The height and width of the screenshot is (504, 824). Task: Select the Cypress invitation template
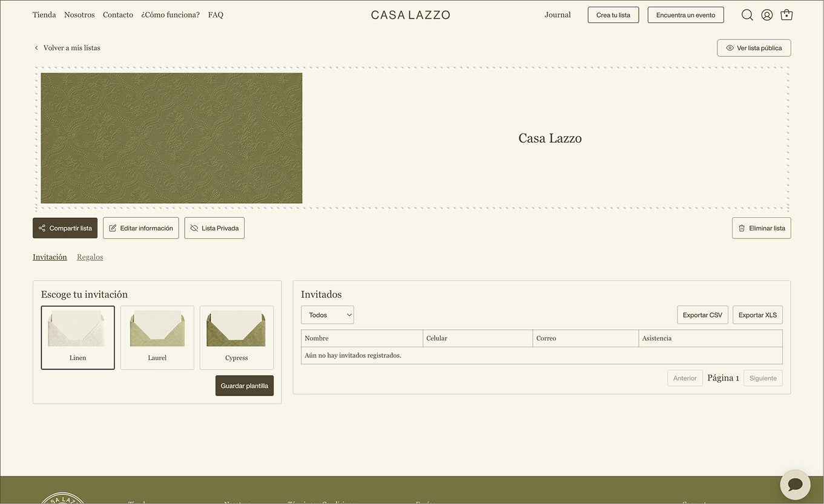[237, 338]
